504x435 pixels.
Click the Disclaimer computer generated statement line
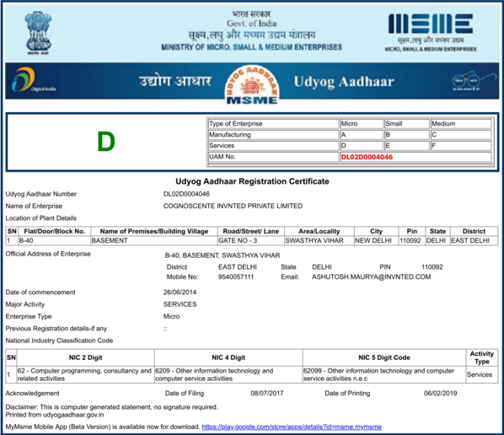(x=111, y=407)
